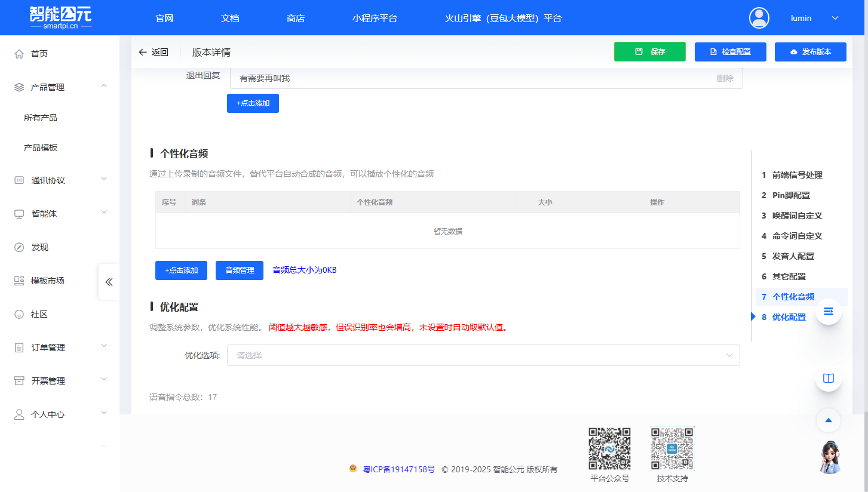Image resolution: width=868 pixels, height=492 pixels.
Task: Click the green 保存 save button
Action: (649, 52)
